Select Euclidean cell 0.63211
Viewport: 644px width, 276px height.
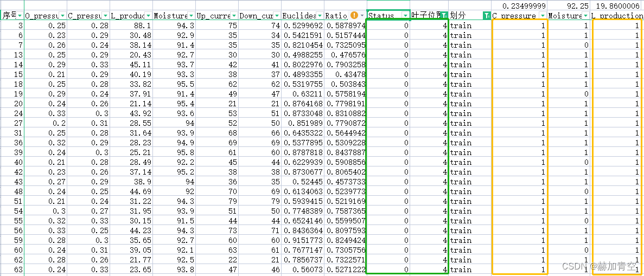(x=303, y=94)
